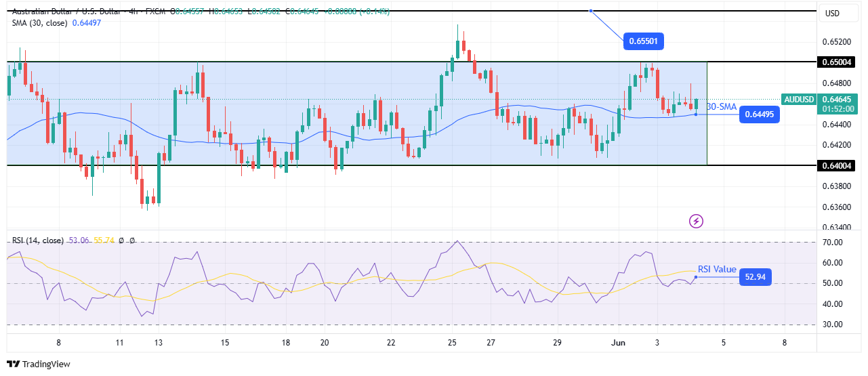This screenshot has height=376, width=868.
Task: Select the 0.65501 price callout label
Action: pos(642,41)
